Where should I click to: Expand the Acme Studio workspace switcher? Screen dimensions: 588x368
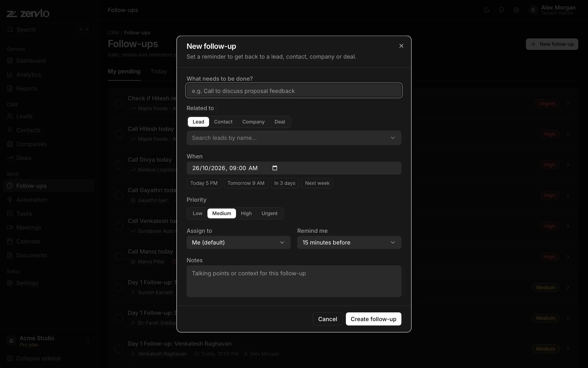click(x=48, y=341)
